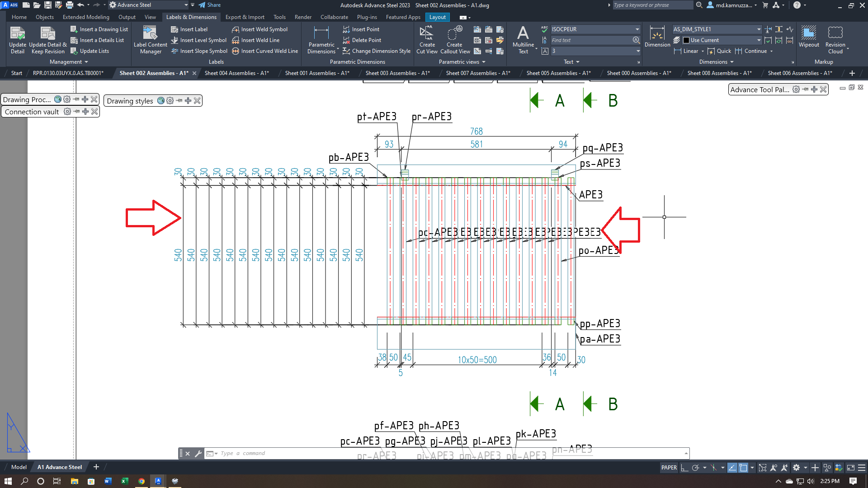Open the Use Current dimension color swatch
Viewport: 868px width, 488px height.
686,40
